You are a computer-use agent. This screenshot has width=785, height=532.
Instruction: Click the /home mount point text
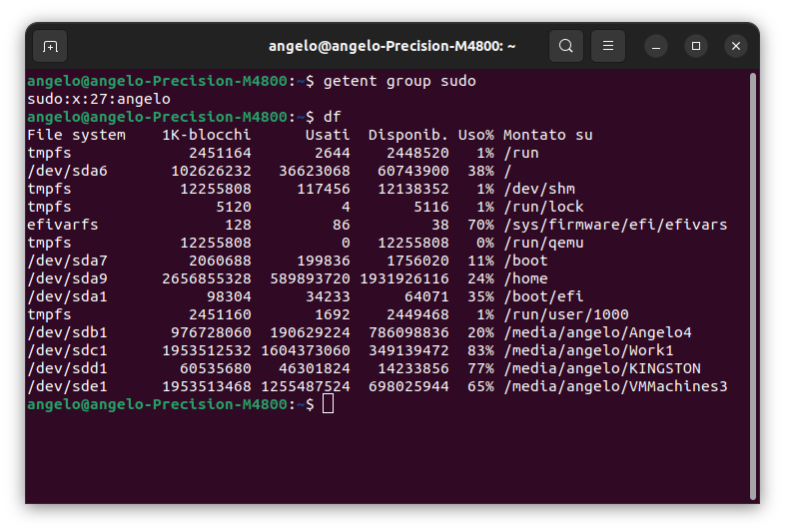[x=525, y=278]
